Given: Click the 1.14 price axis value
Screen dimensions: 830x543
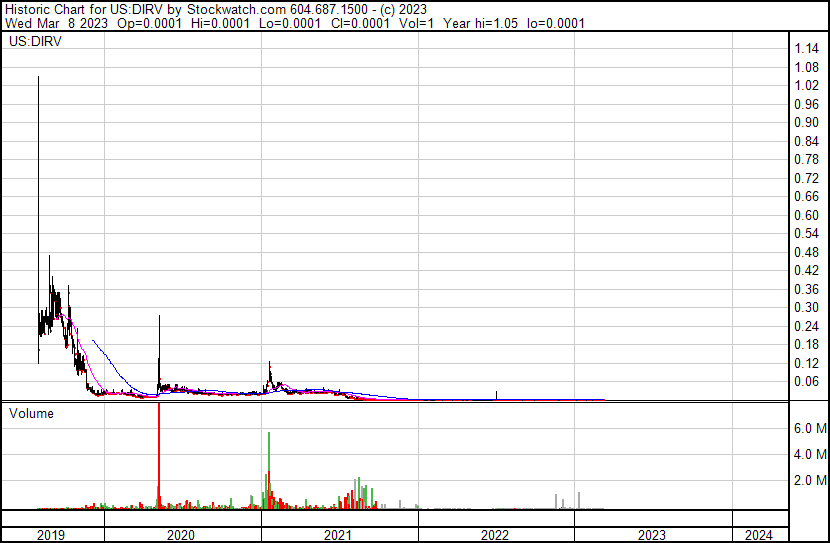Looking at the screenshot, I should point(806,49).
